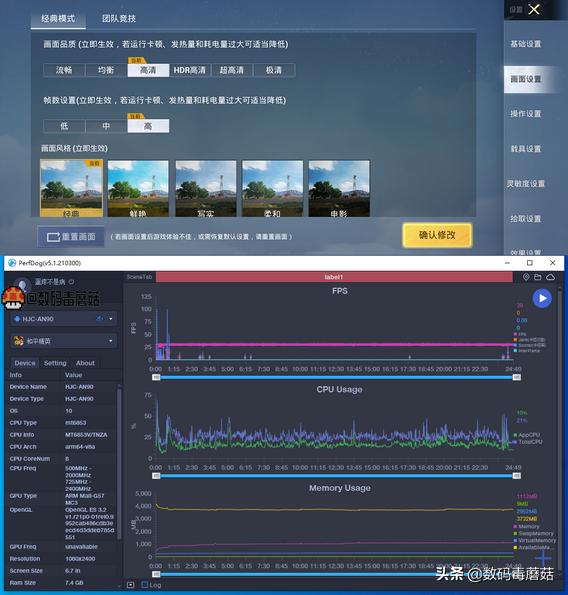Choose the 鲜艳 style thumbnail

(138, 188)
